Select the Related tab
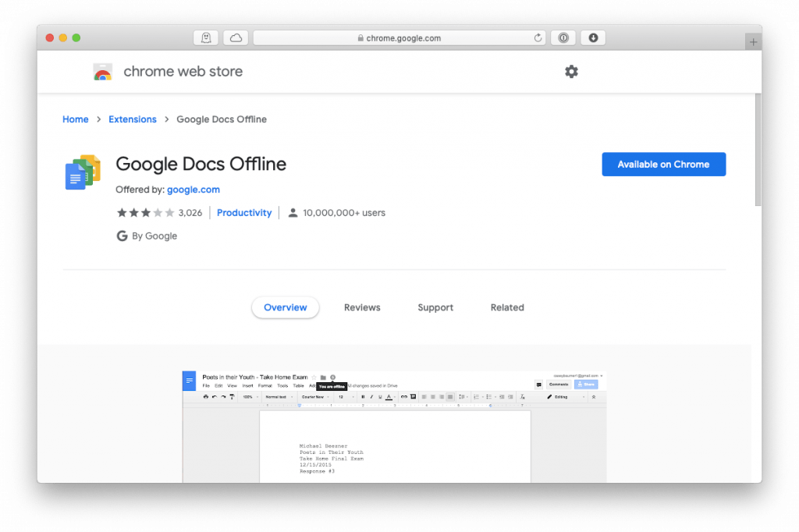Screen dimensions: 799x532 click(507, 307)
